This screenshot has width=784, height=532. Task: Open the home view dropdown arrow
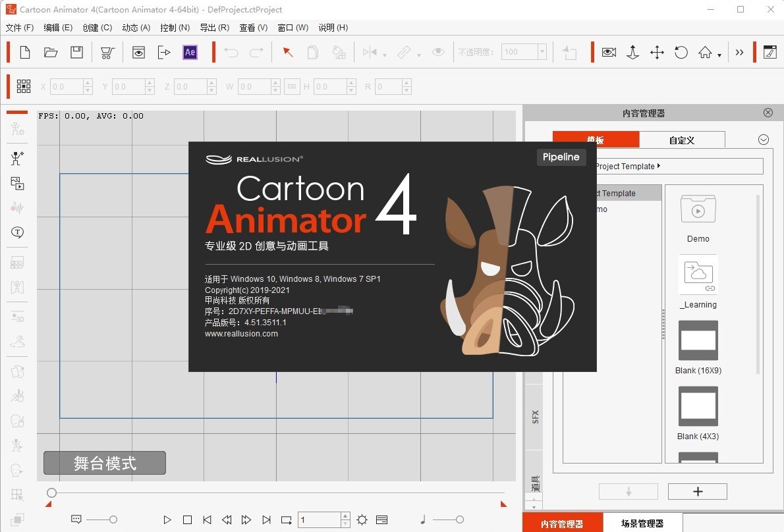719,55
